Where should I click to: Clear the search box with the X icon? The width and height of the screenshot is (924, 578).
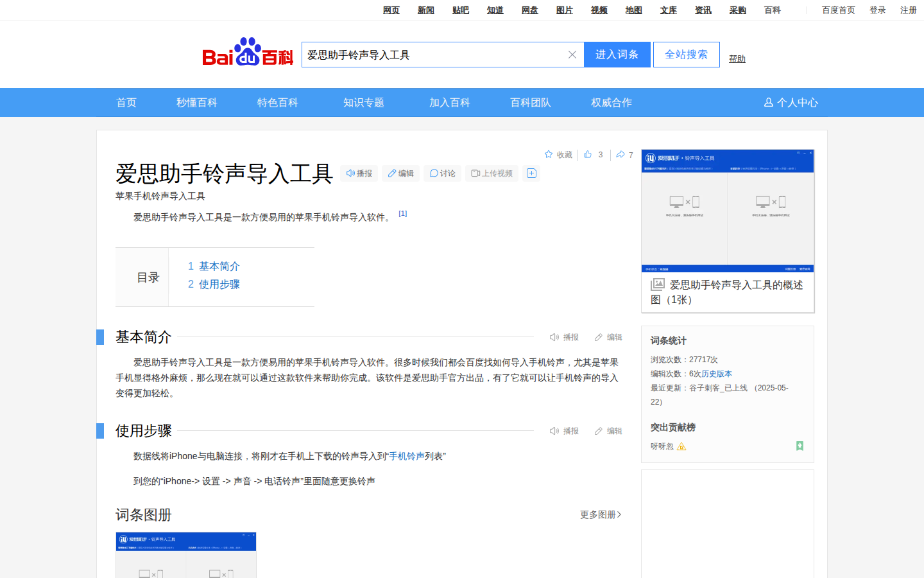[x=572, y=55]
